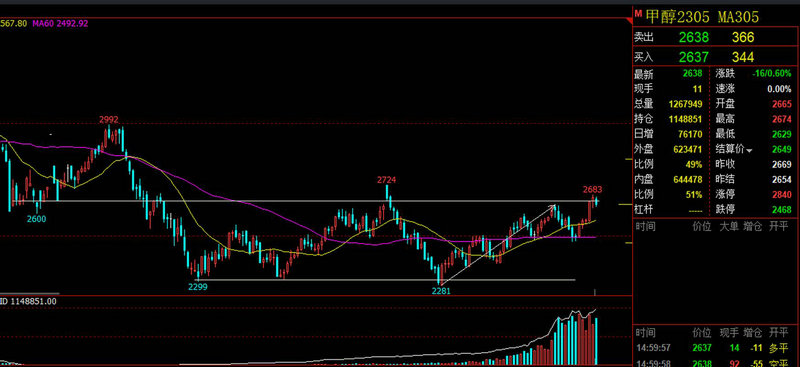Click the sell volume 366
The height and width of the screenshot is (367, 800).
(743, 37)
